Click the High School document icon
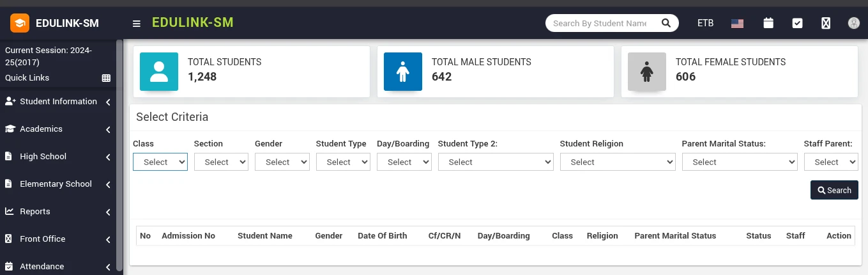Screen dimensions: 868x275 coord(8,156)
